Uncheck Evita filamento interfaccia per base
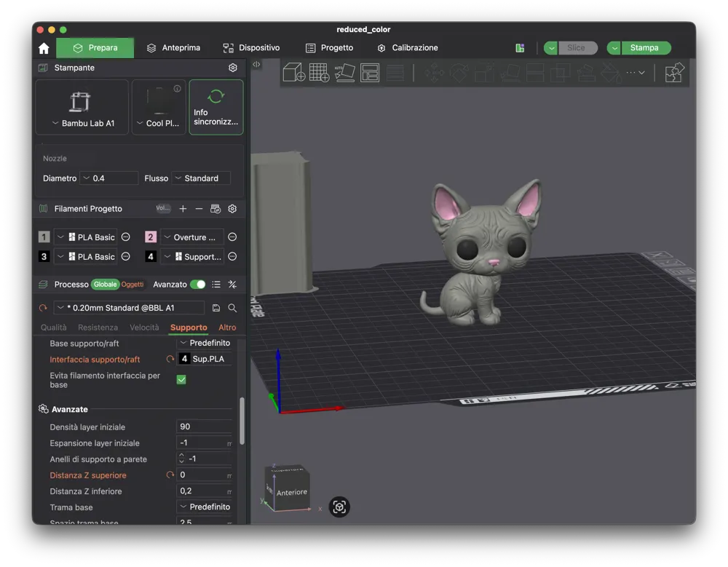Screen dimensions: 728x567 pos(181,380)
